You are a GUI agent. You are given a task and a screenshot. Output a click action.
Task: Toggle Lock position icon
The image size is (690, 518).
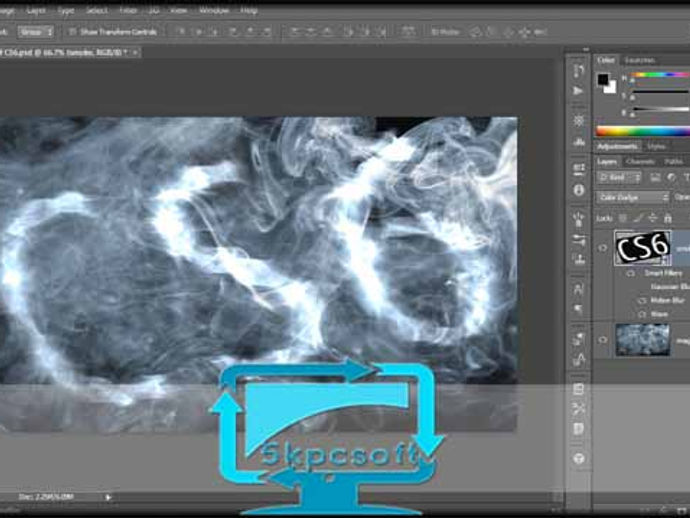(653, 218)
